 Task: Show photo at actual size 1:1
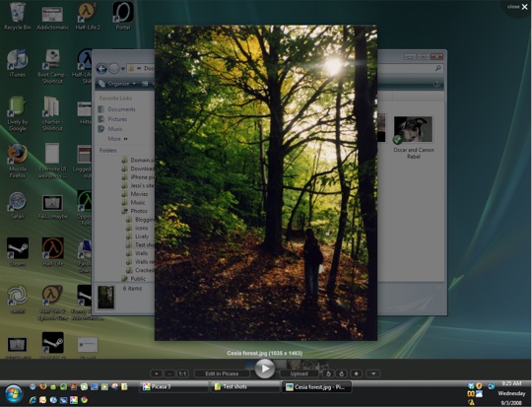point(182,373)
